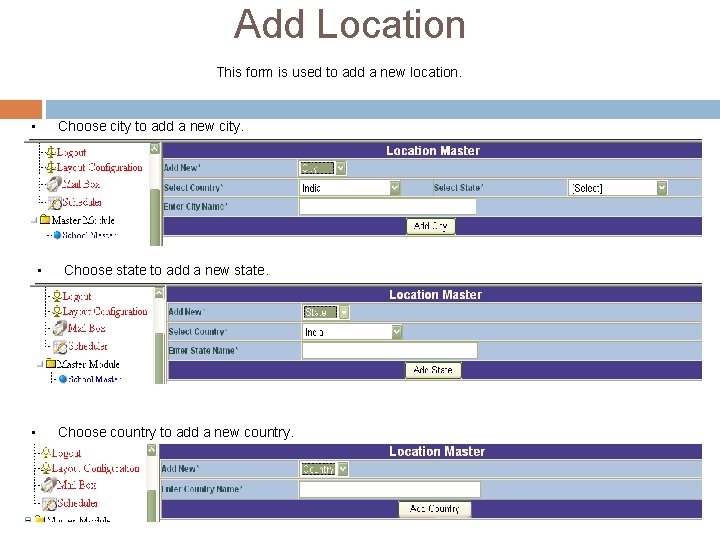
Task: Click Layout Configuration icon in city form sidebar
Action: click(x=51, y=167)
